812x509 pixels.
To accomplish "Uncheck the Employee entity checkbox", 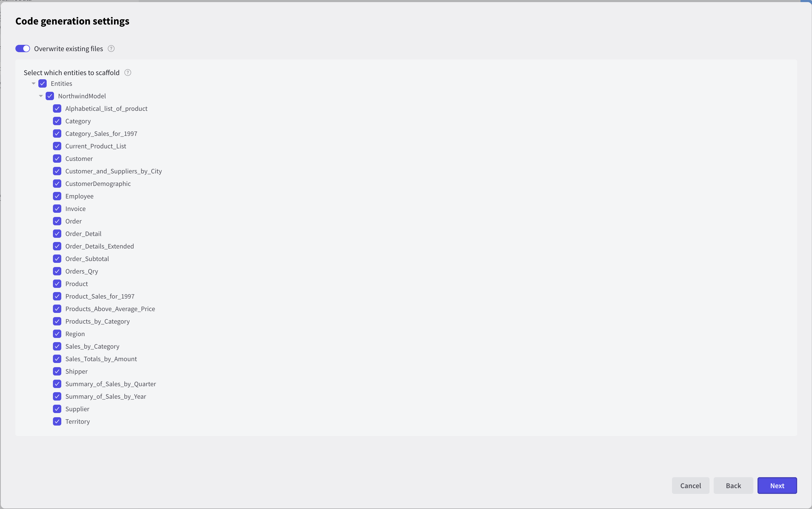I will pyautogui.click(x=56, y=196).
